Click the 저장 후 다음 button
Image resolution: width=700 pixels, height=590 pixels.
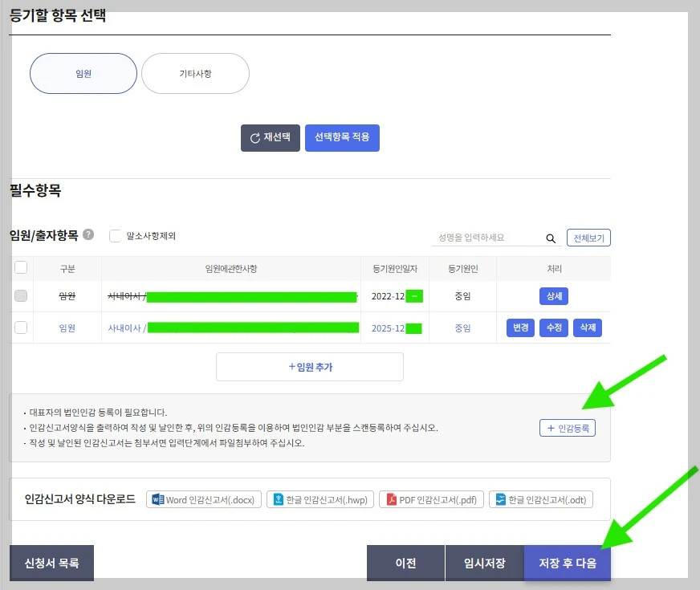tap(568, 564)
